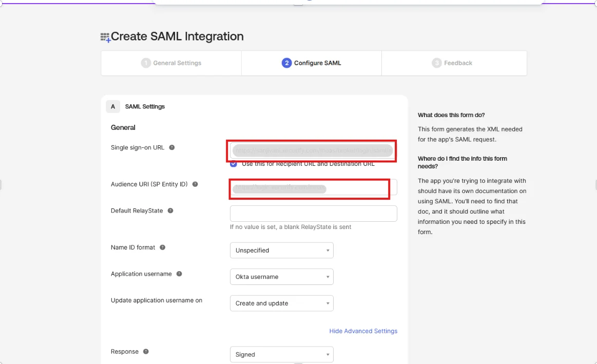Open the Application username help tooltip
597x364 pixels.
point(178,274)
